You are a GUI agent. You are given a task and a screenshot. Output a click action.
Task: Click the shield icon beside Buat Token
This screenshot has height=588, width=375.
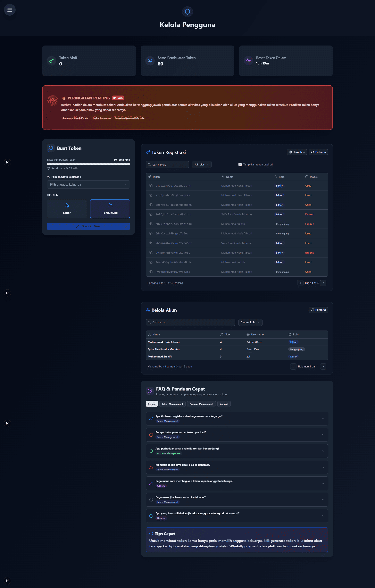tap(51, 148)
